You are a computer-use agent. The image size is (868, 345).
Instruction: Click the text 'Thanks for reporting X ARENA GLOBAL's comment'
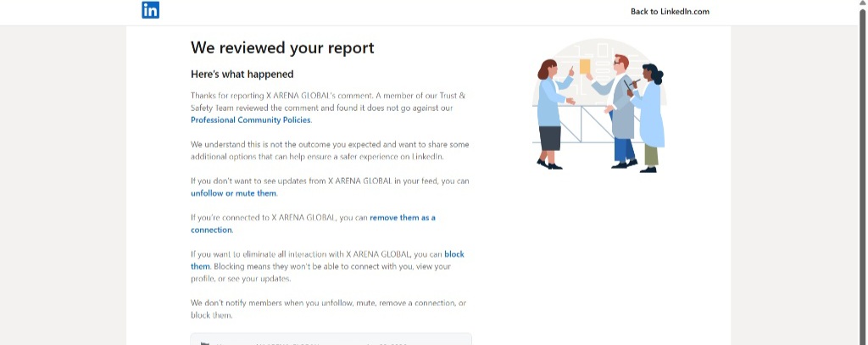coord(282,96)
